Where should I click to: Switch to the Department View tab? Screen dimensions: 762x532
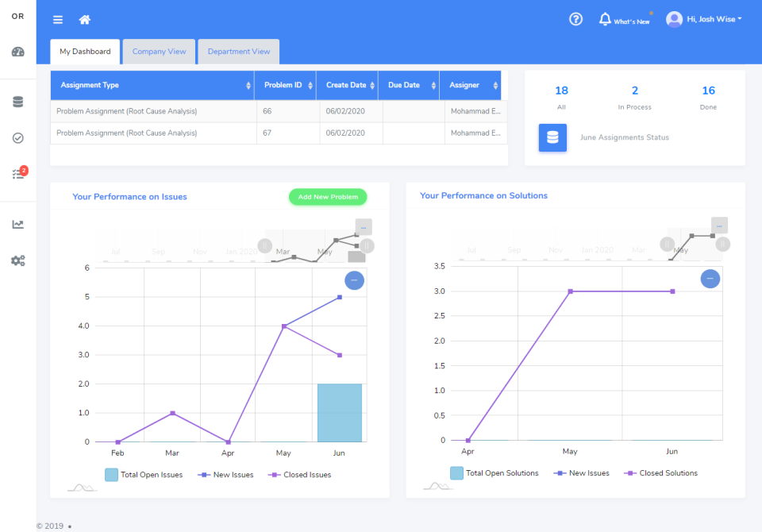(x=238, y=51)
